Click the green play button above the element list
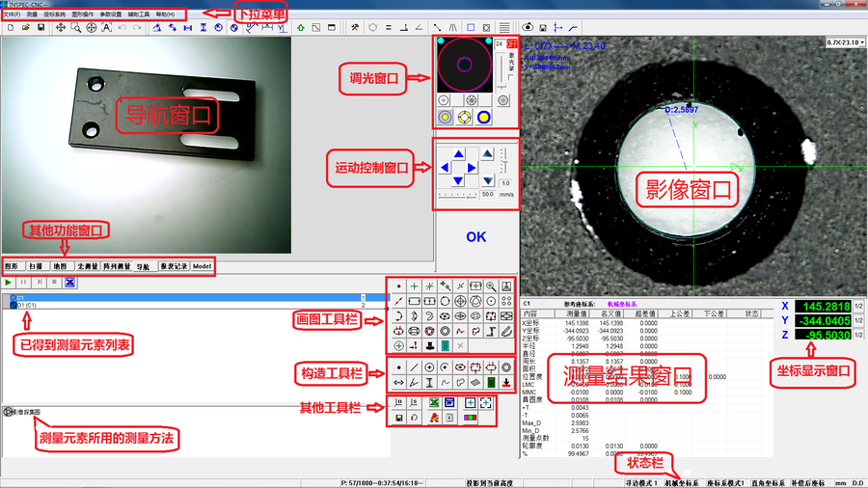The height and width of the screenshot is (488, 868). (9, 283)
